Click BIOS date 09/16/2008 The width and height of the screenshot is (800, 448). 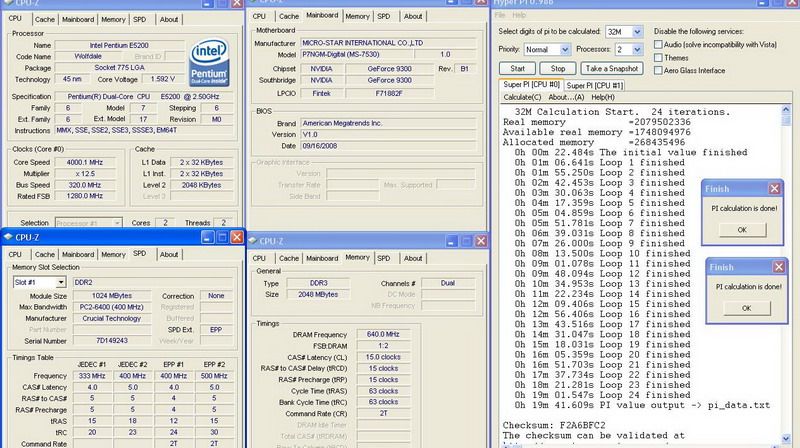tap(388, 146)
